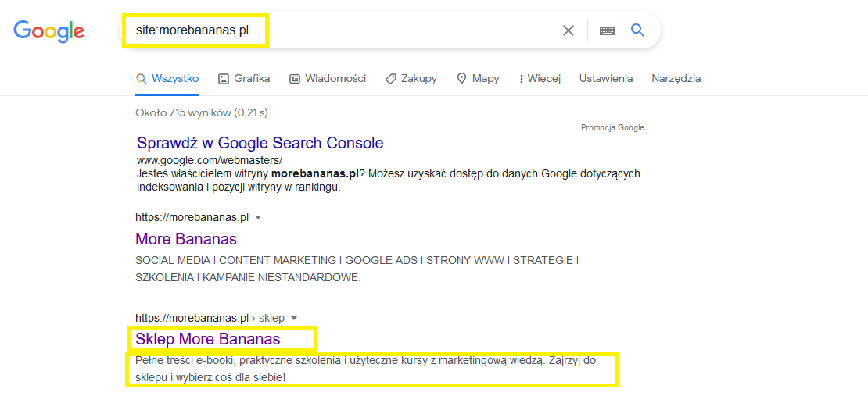Viewport: 868px width, 396px height.
Task: Open the Narzędzia tools menu
Action: pos(676,79)
